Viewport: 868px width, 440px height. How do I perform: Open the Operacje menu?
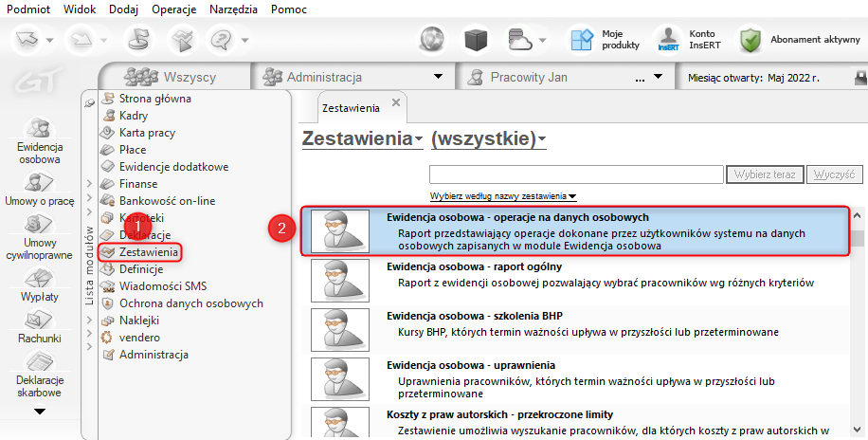(173, 9)
